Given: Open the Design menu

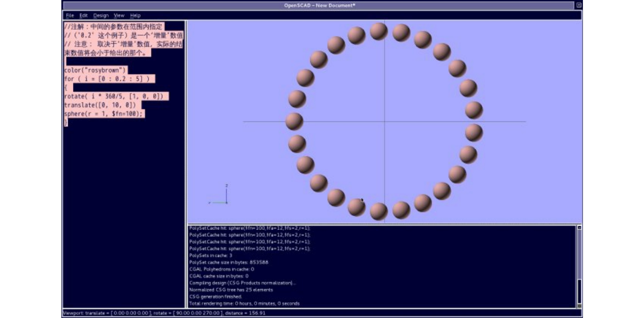Looking at the screenshot, I should 101,16.
